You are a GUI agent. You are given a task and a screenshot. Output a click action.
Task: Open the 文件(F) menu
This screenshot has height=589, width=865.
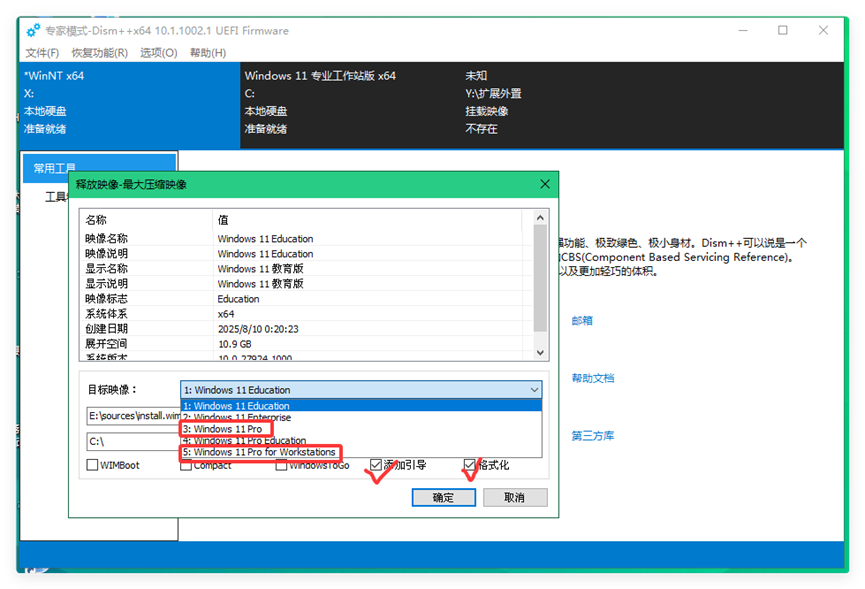tap(41, 53)
